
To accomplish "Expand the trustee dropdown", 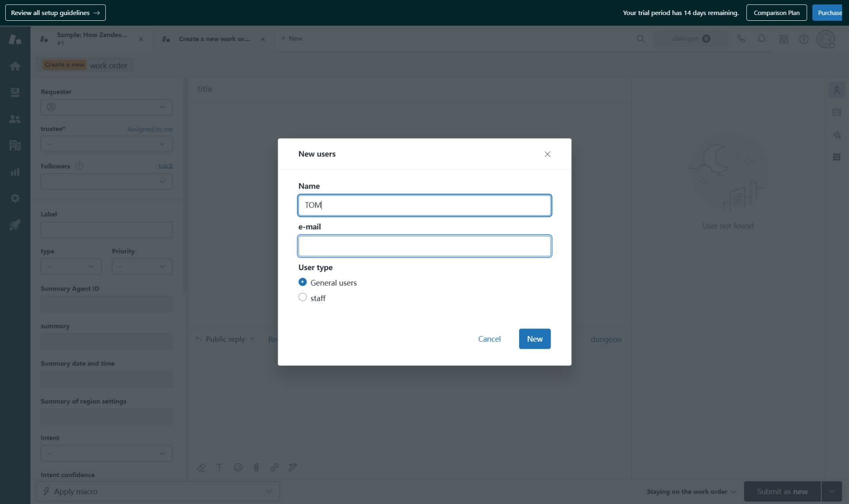I will coord(107,144).
